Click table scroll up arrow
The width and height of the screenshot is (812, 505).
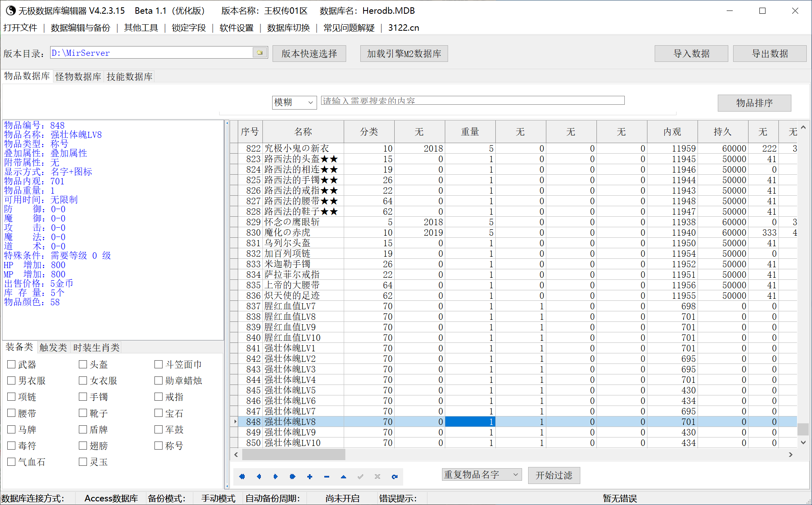point(803,128)
